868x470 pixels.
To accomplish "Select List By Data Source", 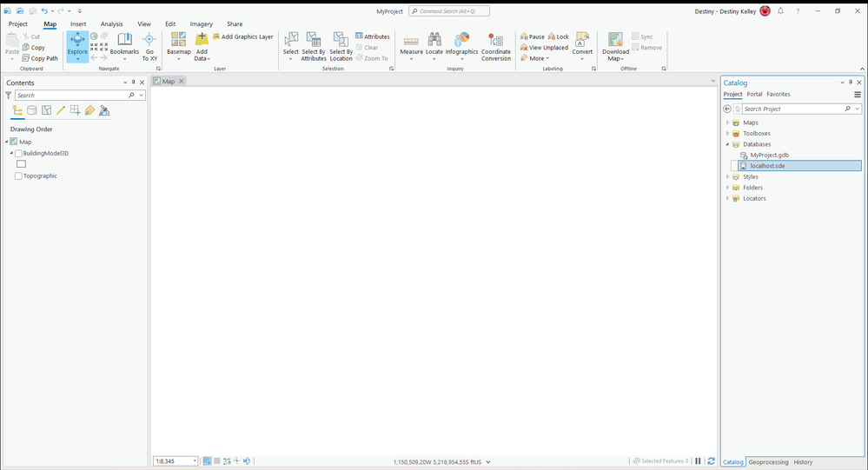I will click(x=32, y=110).
